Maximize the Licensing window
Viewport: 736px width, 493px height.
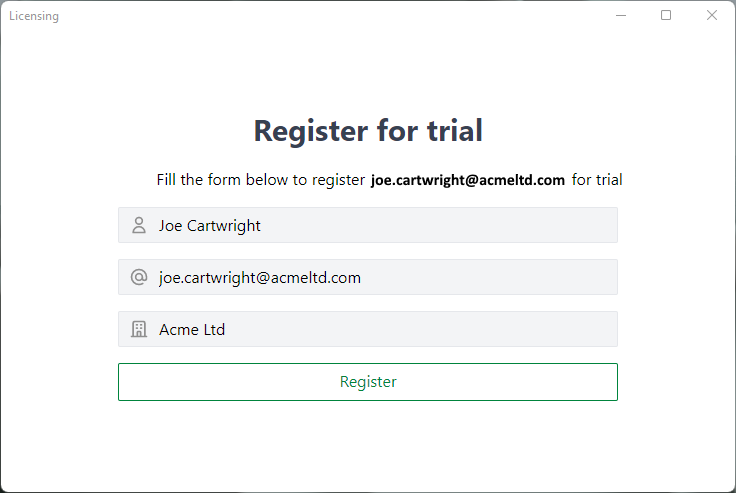click(666, 15)
